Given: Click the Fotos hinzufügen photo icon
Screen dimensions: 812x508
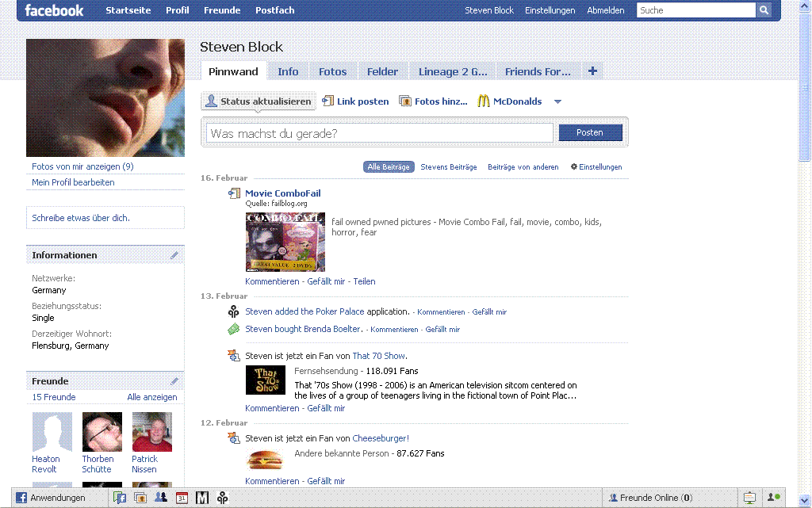Looking at the screenshot, I should (x=405, y=101).
